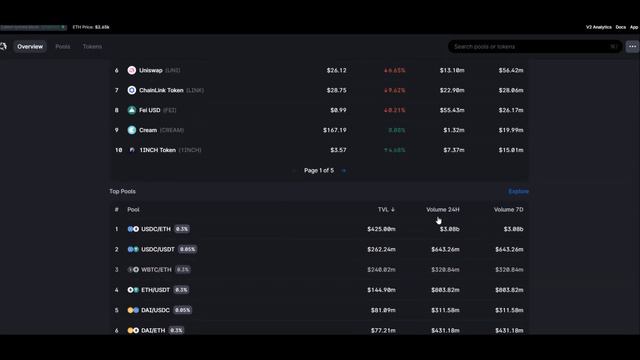Go to previous tokens page arrow
This screenshot has width=640, height=360.
(x=294, y=171)
